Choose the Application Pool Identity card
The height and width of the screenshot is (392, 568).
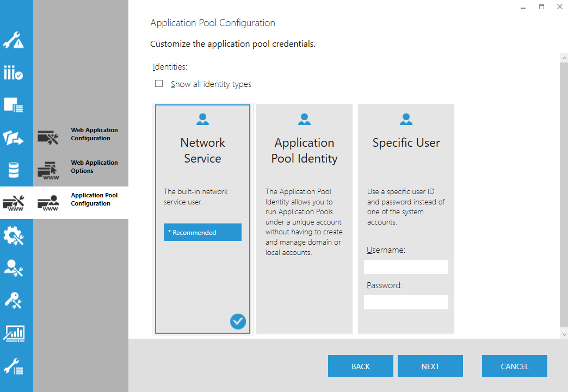click(304, 219)
